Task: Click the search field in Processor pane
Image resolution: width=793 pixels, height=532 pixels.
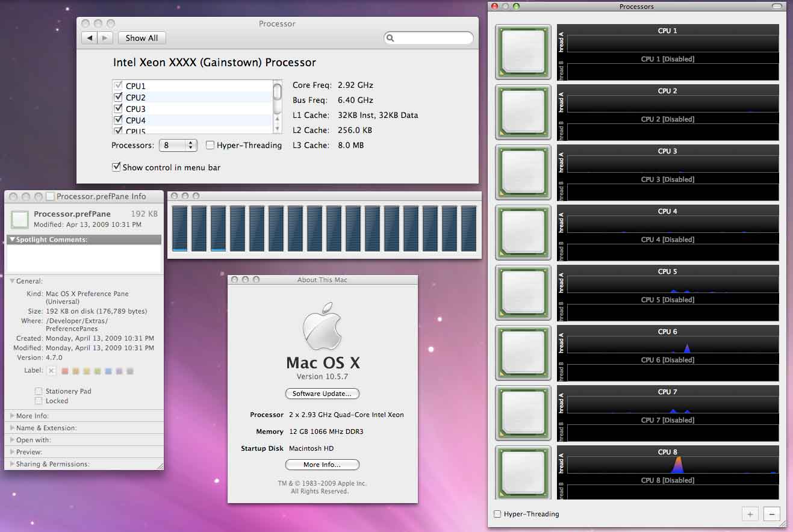Action: point(432,38)
